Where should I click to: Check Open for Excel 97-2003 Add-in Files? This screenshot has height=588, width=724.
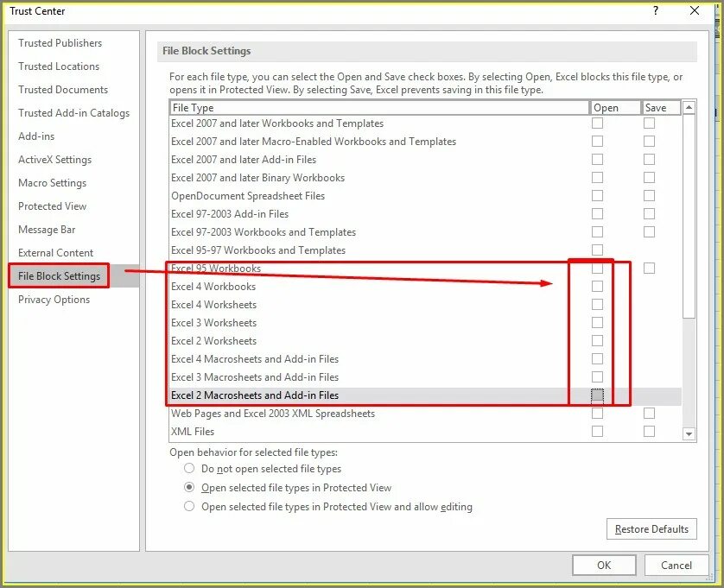pyautogui.click(x=597, y=213)
